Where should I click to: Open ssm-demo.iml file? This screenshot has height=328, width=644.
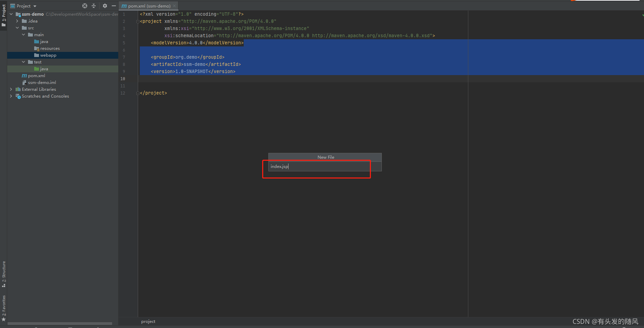63,82
